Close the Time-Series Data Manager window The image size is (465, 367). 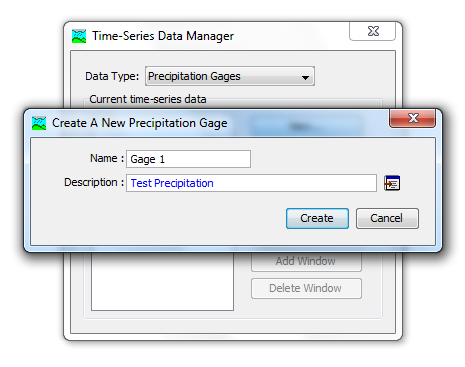pyautogui.click(x=373, y=31)
